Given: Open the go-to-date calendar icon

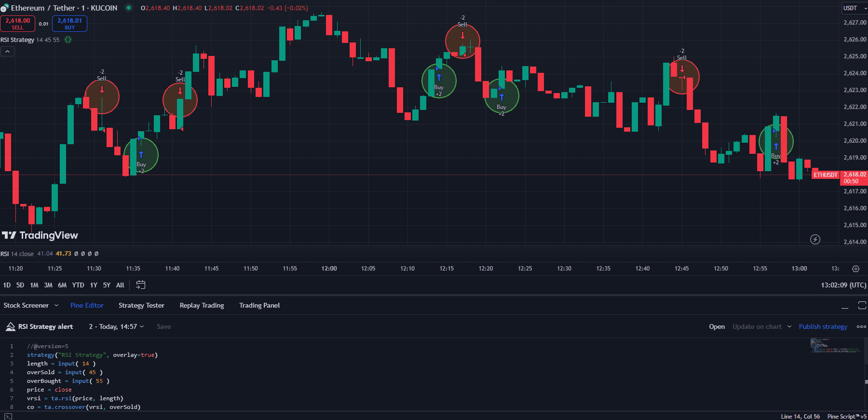Looking at the screenshot, I should [140, 285].
